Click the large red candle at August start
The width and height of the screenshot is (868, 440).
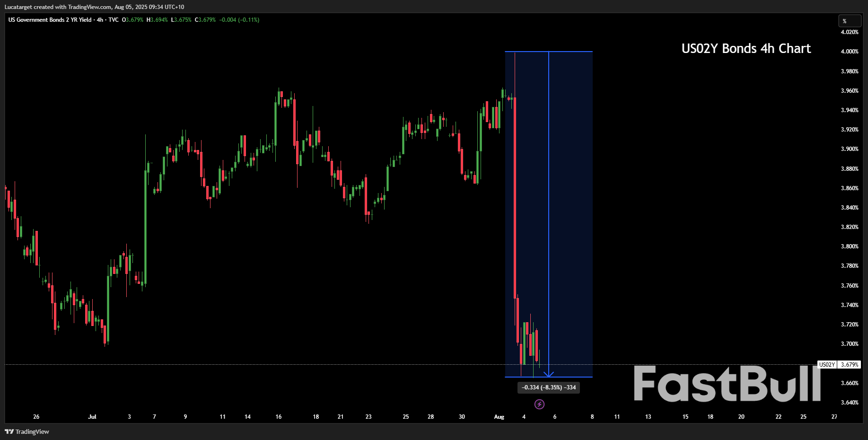tap(515, 199)
